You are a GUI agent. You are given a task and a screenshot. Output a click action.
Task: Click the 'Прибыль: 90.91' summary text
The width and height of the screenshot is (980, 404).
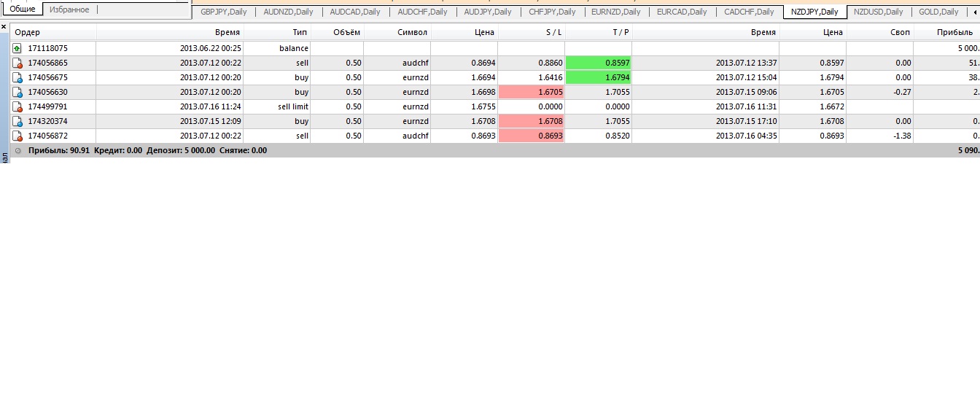click(x=59, y=150)
